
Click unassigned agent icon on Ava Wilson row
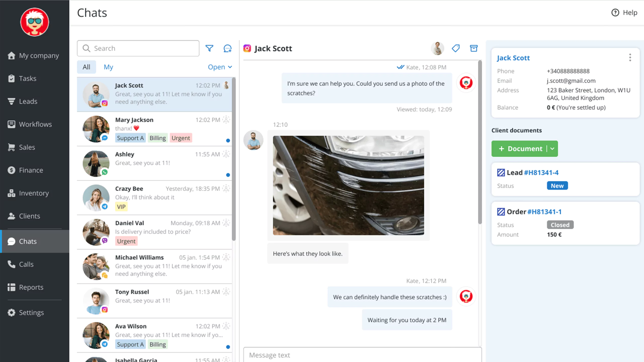coord(226,326)
